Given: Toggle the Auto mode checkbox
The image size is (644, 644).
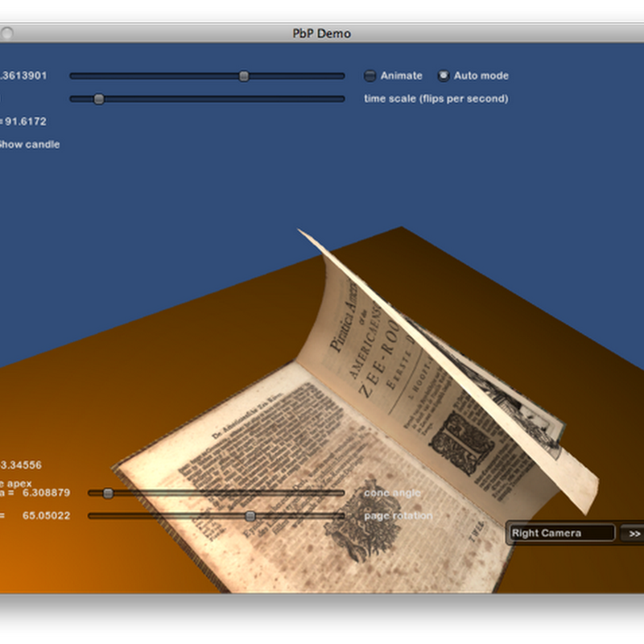Looking at the screenshot, I should (x=444, y=76).
